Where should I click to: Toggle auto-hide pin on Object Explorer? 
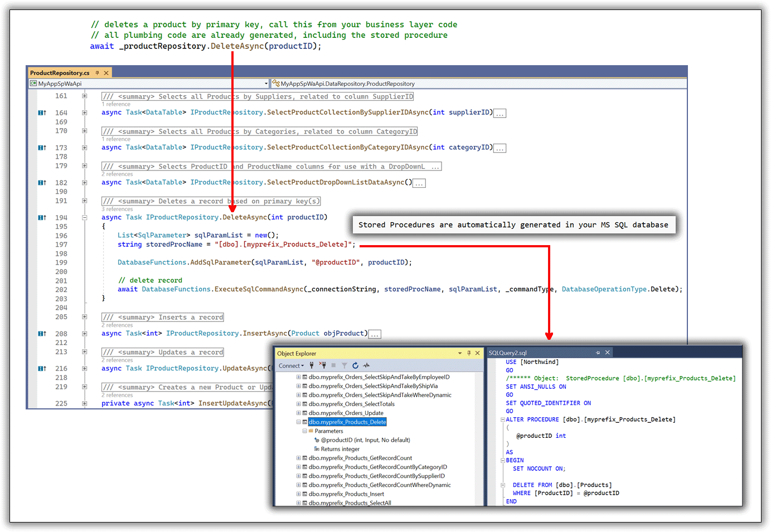(468, 353)
